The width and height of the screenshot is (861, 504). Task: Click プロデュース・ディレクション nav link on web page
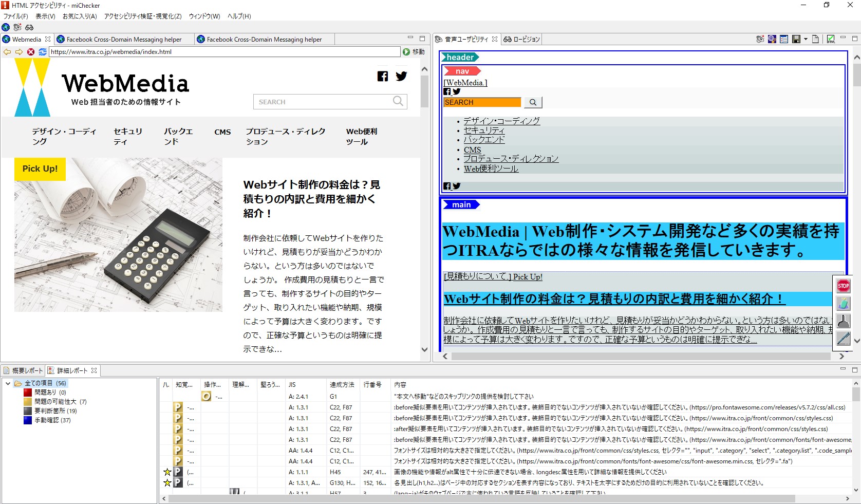click(x=285, y=136)
